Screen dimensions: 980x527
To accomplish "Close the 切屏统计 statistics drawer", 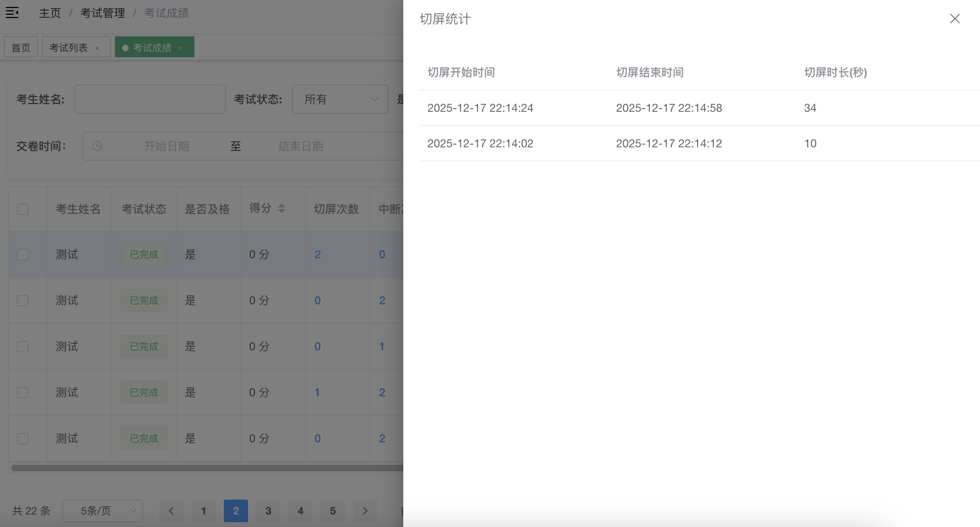I will tap(955, 19).
